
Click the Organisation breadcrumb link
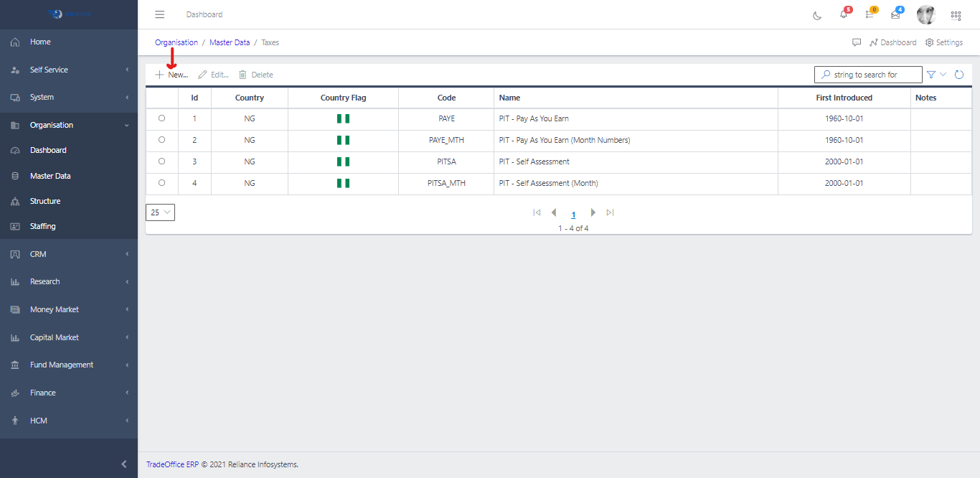coord(176,42)
